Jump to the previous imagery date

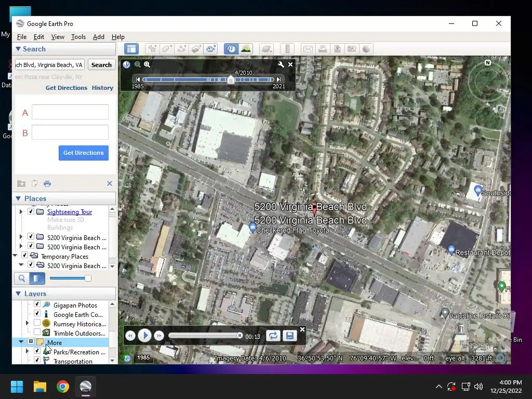138,79
